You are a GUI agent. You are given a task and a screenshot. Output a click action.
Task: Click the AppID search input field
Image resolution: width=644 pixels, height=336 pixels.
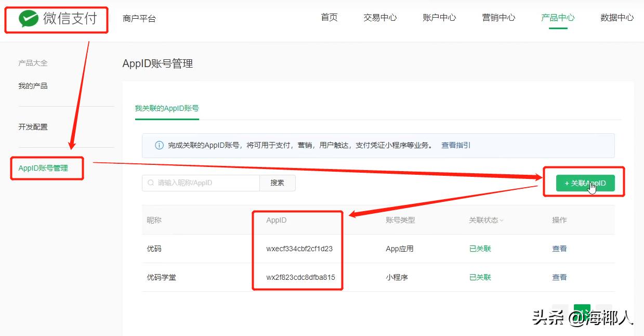pos(203,183)
